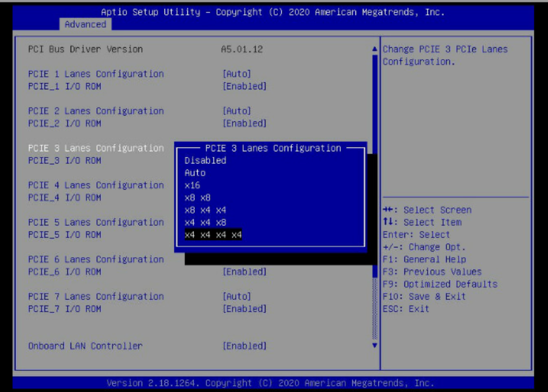Open the Advanced tab

(85, 24)
